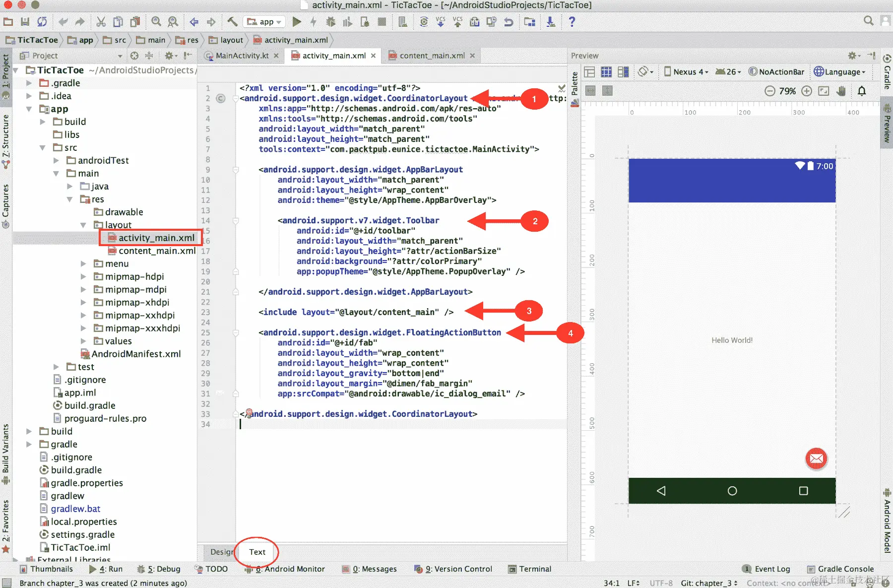Screen dimensions: 893x588
Task: Click the Make Project hammer icon
Action: pos(232,22)
